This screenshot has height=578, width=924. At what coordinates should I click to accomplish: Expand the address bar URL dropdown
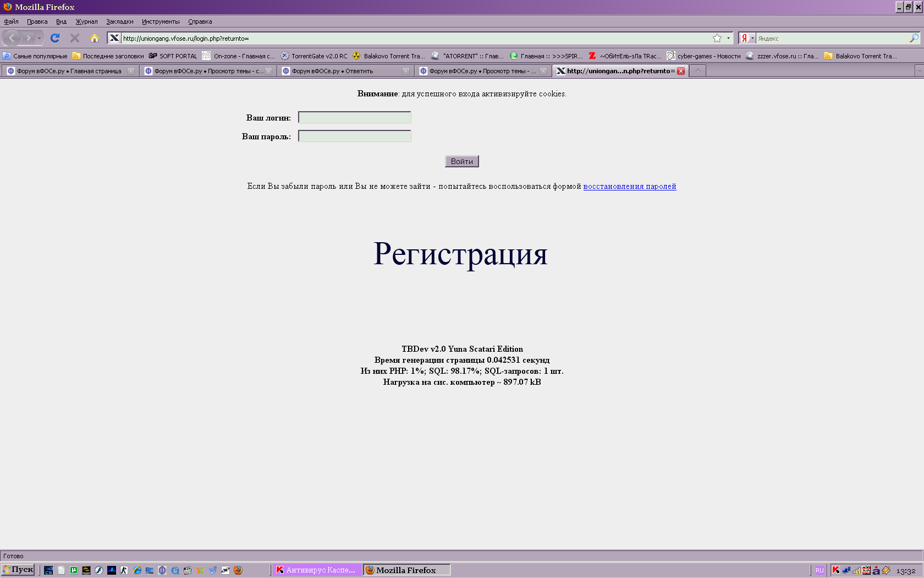point(728,38)
